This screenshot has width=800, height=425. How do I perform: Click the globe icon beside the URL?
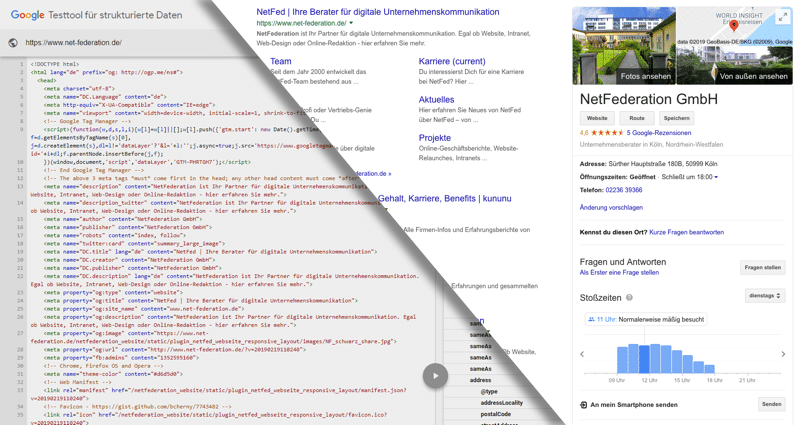13,43
